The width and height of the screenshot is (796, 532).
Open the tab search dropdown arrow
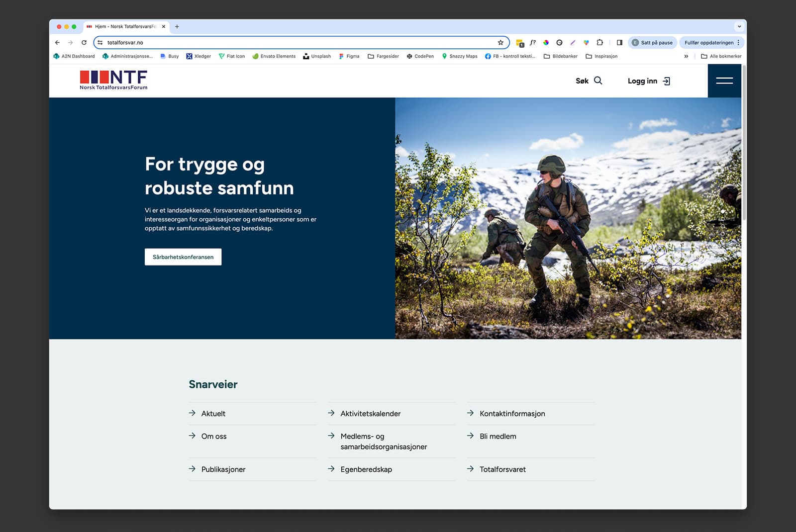coord(739,27)
